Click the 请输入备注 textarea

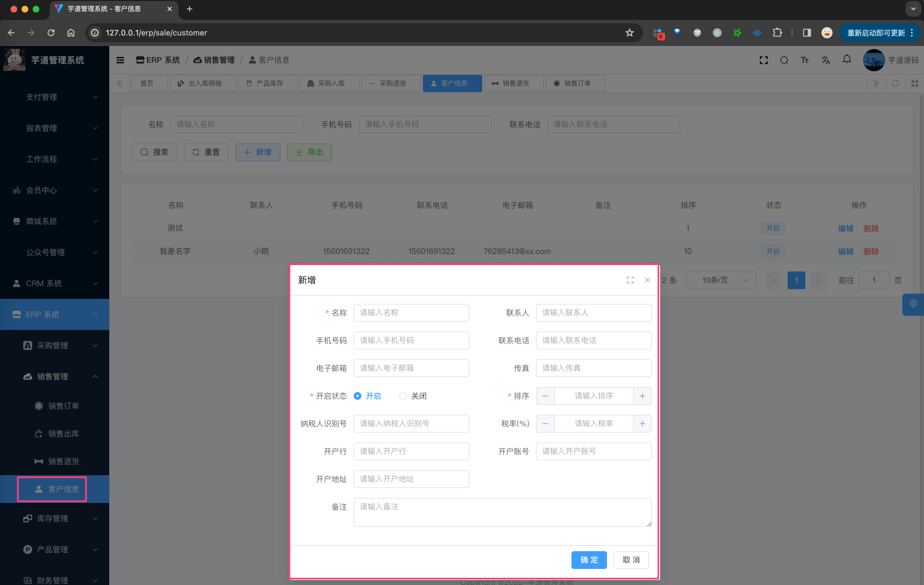click(502, 512)
